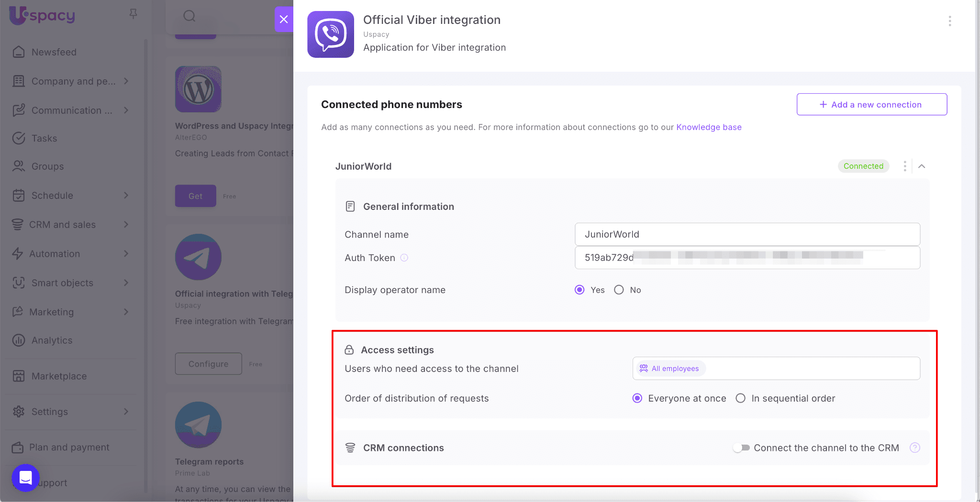The width and height of the screenshot is (980, 502).
Task: Open the support chat bubble
Action: tap(25, 478)
